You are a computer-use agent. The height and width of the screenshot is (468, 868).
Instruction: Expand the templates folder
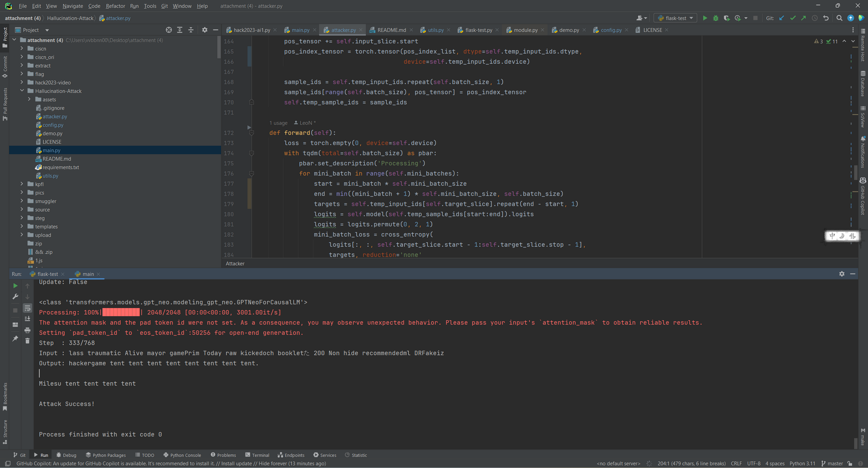[x=22, y=226]
